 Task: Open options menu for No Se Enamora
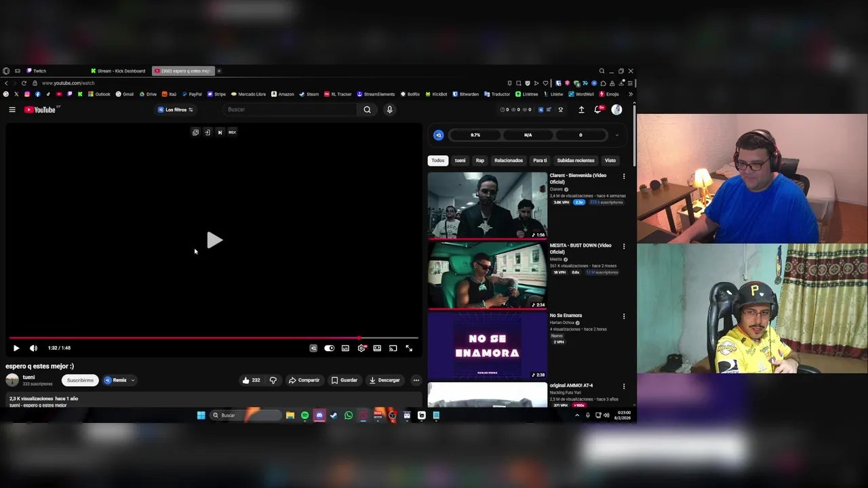tap(624, 316)
